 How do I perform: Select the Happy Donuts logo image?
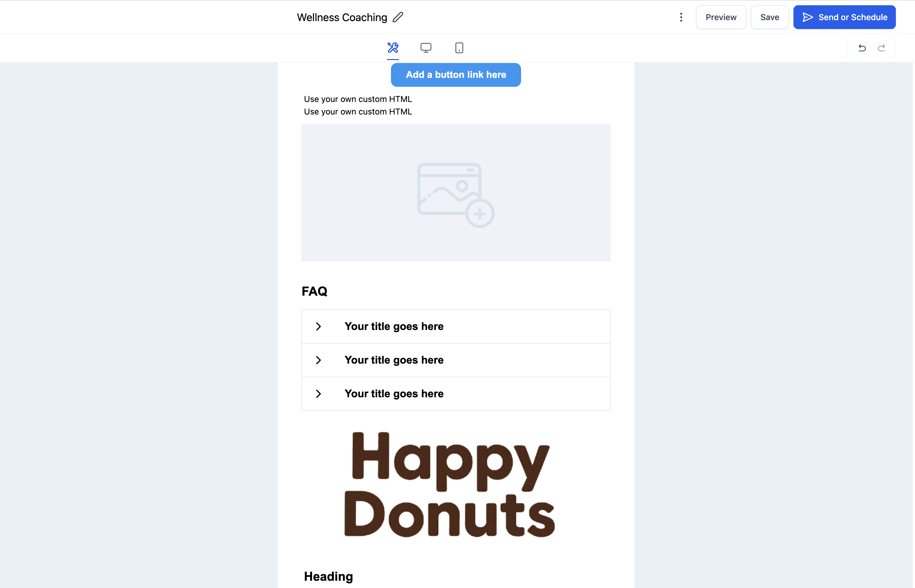[x=450, y=484]
